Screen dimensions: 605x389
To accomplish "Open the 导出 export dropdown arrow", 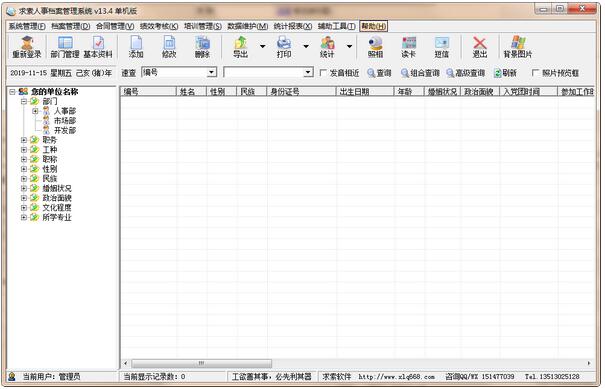I will (x=263, y=46).
